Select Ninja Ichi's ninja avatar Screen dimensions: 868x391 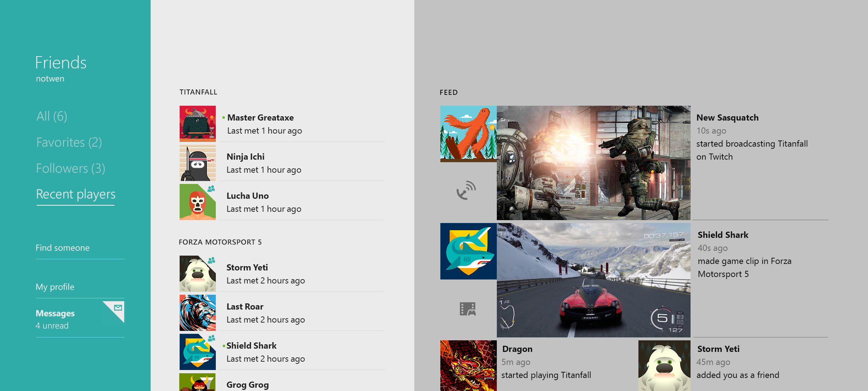pyautogui.click(x=198, y=163)
